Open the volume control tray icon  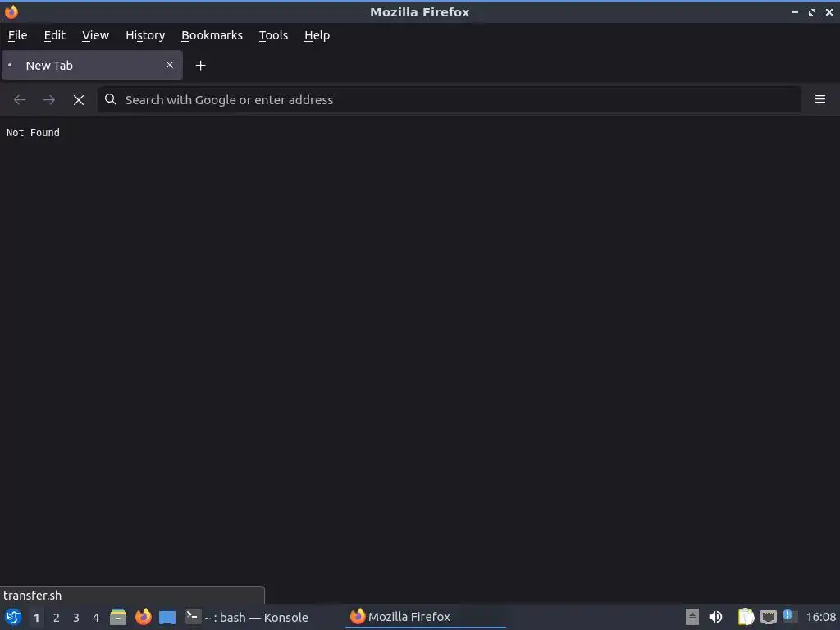(x=715, y=617)
